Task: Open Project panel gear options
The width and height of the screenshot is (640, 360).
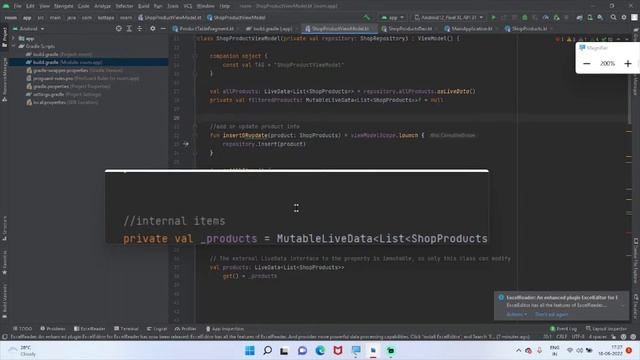Action: tap(153, 29)
